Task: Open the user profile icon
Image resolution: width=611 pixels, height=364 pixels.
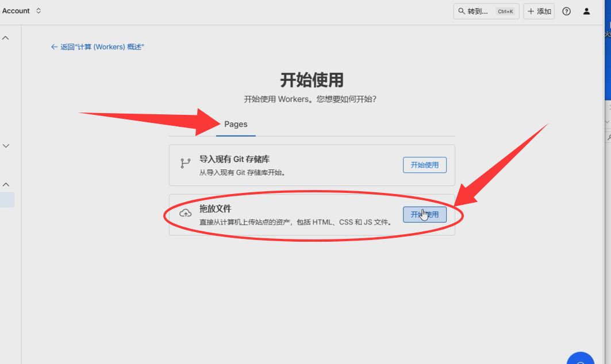Action: tap(586, 11)
